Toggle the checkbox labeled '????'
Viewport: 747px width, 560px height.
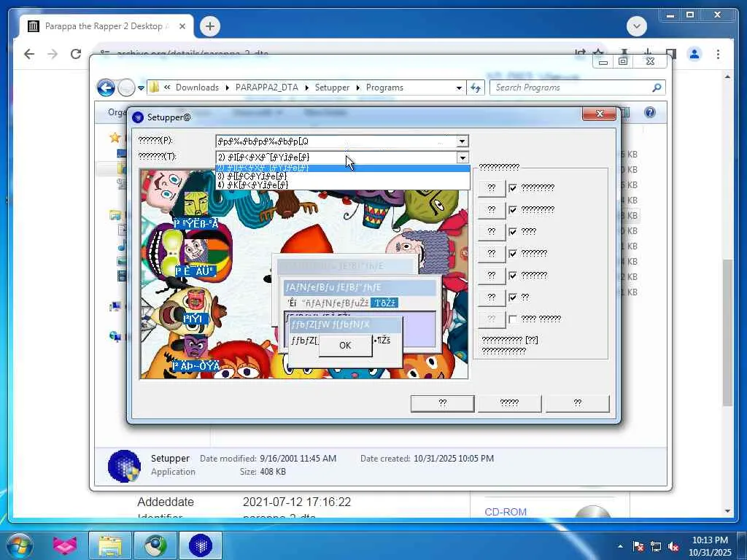513,232
